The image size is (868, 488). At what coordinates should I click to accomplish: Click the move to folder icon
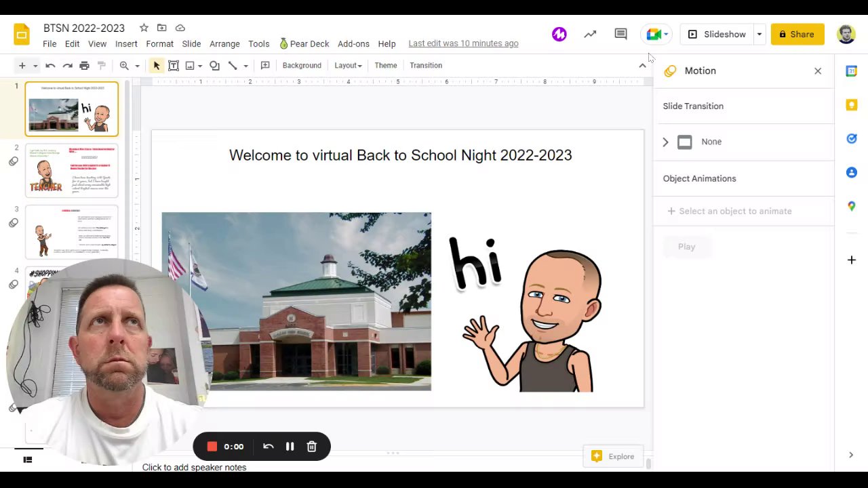pyautogui.click(x=161, y=28)
